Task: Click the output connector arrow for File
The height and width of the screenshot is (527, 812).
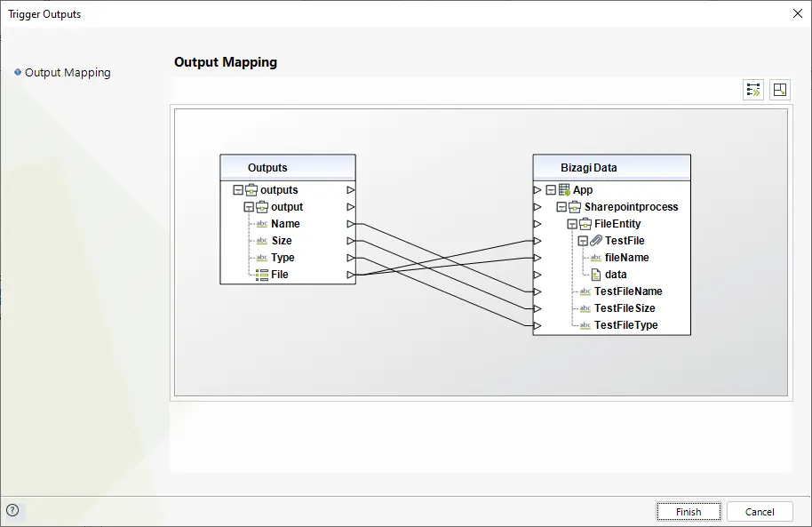Action: pos(351,275)
